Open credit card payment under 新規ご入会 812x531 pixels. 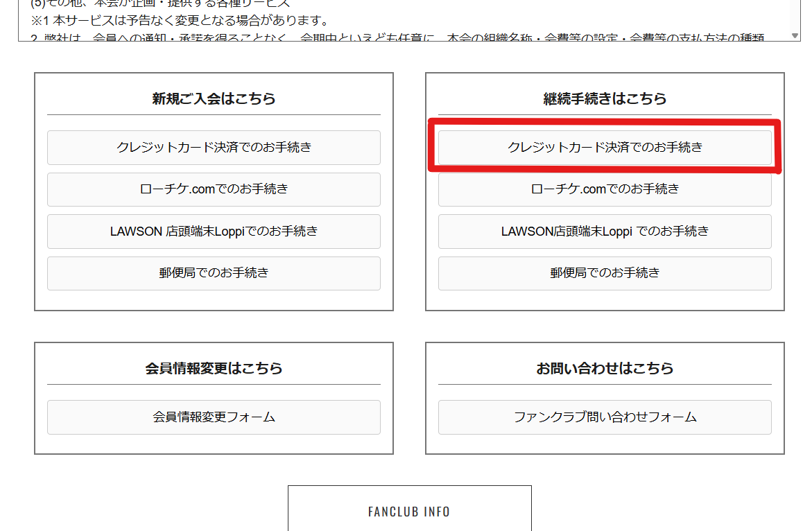(x=214, y=148)
